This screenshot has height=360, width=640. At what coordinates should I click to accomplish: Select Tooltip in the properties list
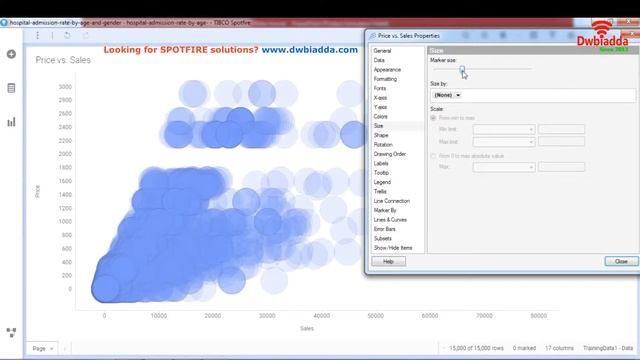pos(381,173)
